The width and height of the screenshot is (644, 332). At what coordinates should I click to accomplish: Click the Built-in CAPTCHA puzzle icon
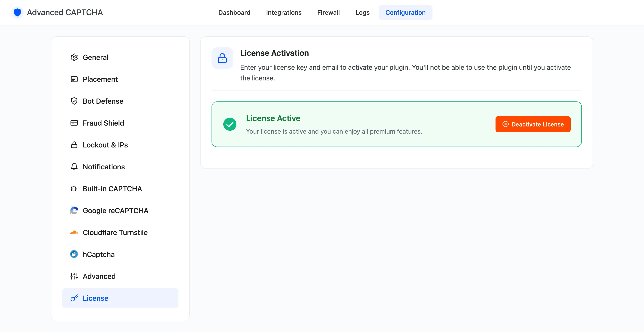pos(74,189)
